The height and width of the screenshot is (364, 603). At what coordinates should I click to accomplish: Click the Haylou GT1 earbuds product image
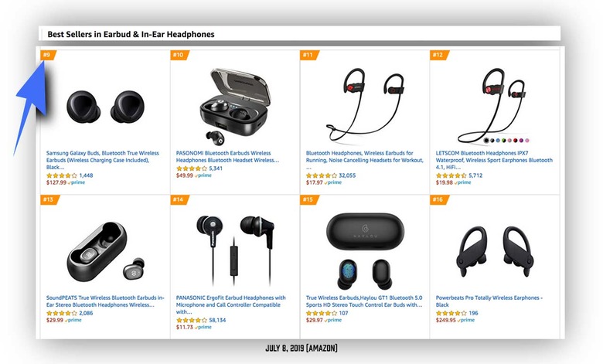[x=365, y=251]
